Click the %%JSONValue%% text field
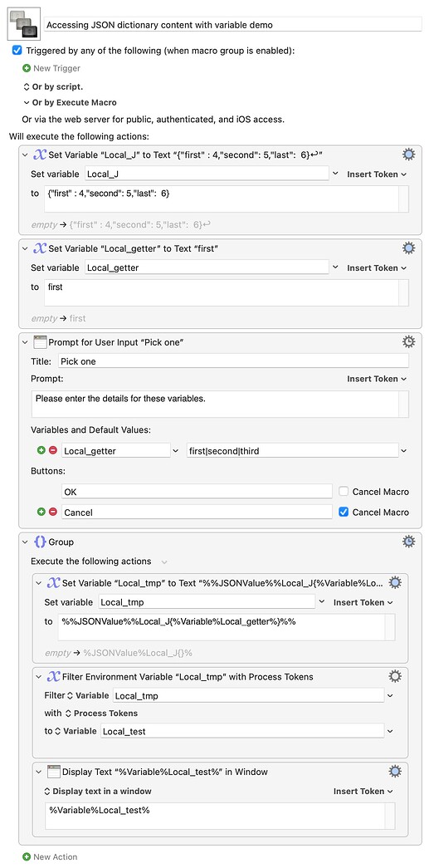The width and height of the screenshot is (429, 868). (x=221, y=627)
